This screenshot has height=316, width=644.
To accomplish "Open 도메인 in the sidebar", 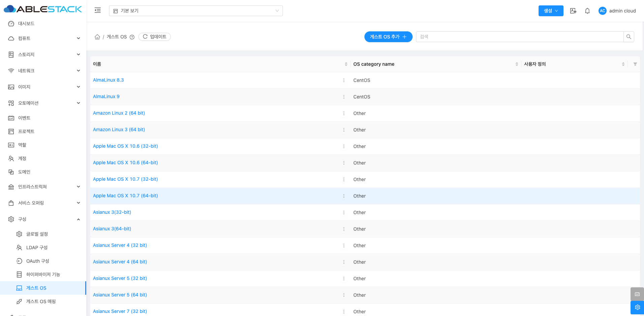I will pos(43,172).
